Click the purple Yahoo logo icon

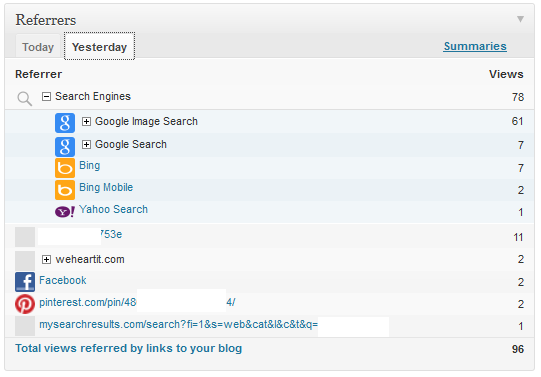(x=65, y=211)
